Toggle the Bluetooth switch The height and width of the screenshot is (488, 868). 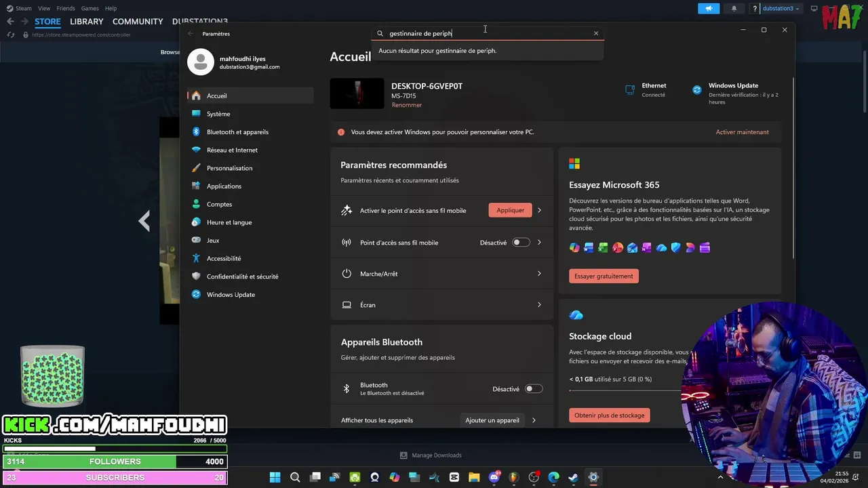534,389
